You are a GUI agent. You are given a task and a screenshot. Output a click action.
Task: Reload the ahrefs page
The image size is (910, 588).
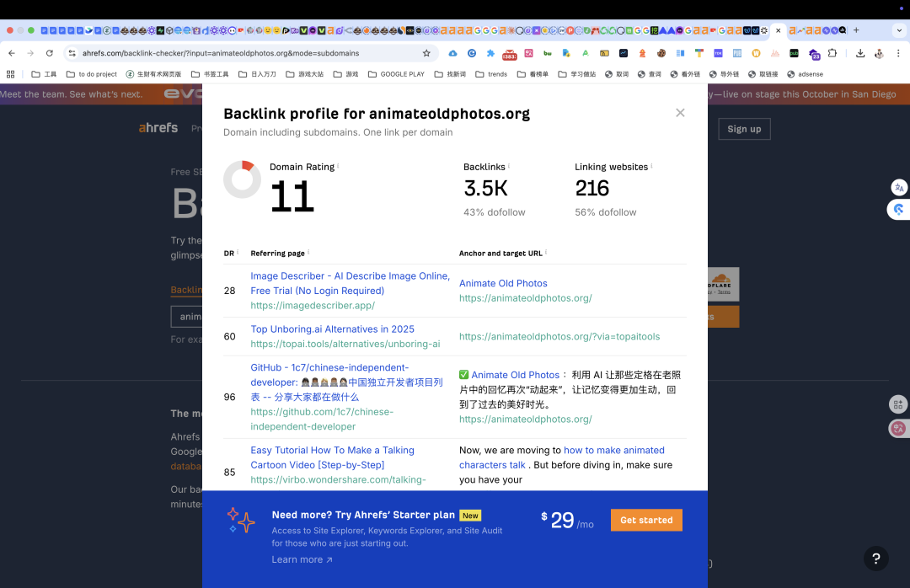pos(50,53)
